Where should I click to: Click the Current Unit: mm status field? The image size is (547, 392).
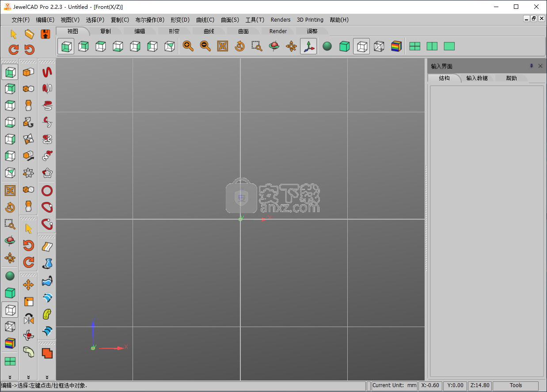coord(395,385)
